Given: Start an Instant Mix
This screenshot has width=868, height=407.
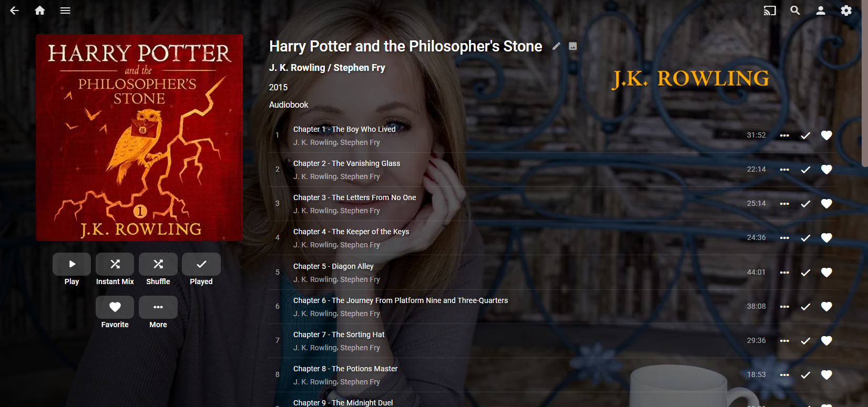Looking at the screenshot, I should click(115, 264).
